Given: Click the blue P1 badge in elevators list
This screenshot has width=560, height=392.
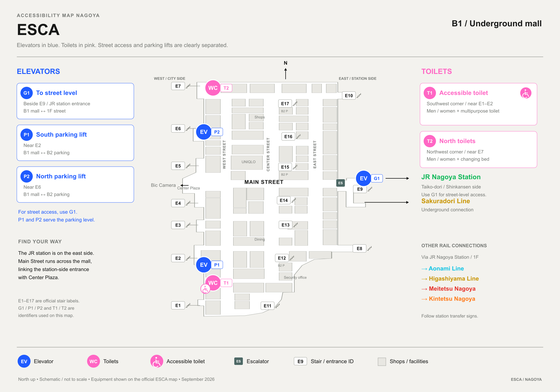Looking at the screenshot, I should (27, 135).
